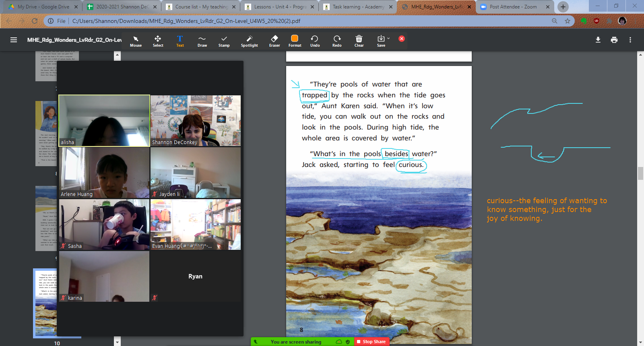Screen dimensions: 644x346
Task: Select Arlene Huang's video tile
Action: pyautogui.click(x=104, y=173)
